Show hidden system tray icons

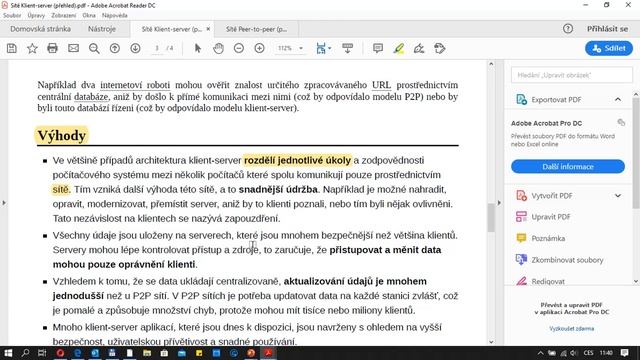point(540,353)
